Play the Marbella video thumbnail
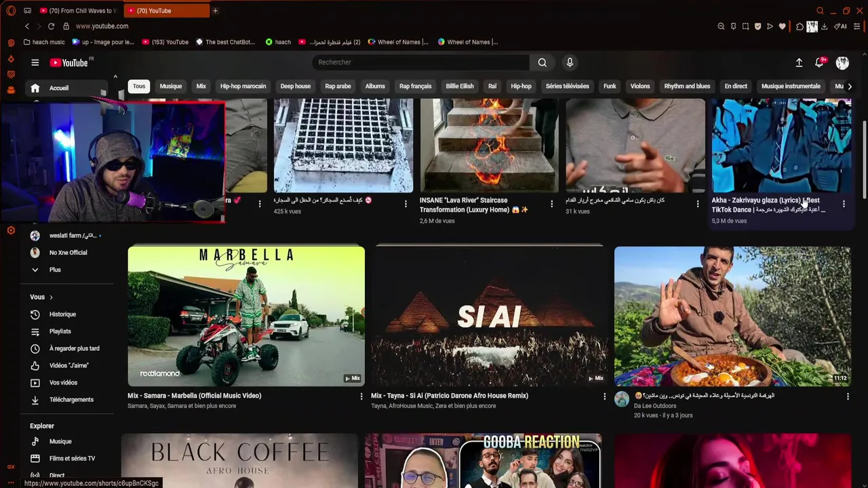Image resolution: width=868 pixels, height=488 pixels. click(246, 316)
